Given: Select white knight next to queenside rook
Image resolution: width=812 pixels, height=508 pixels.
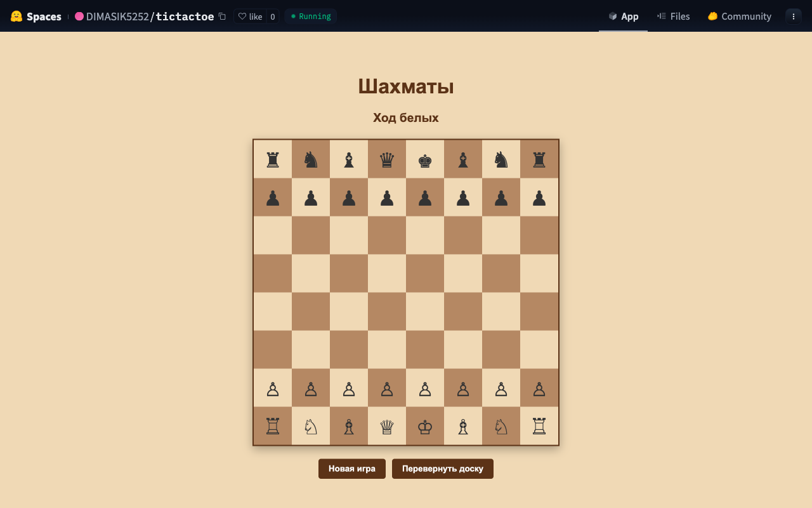Looking at the screenshot, I should 311,426.
